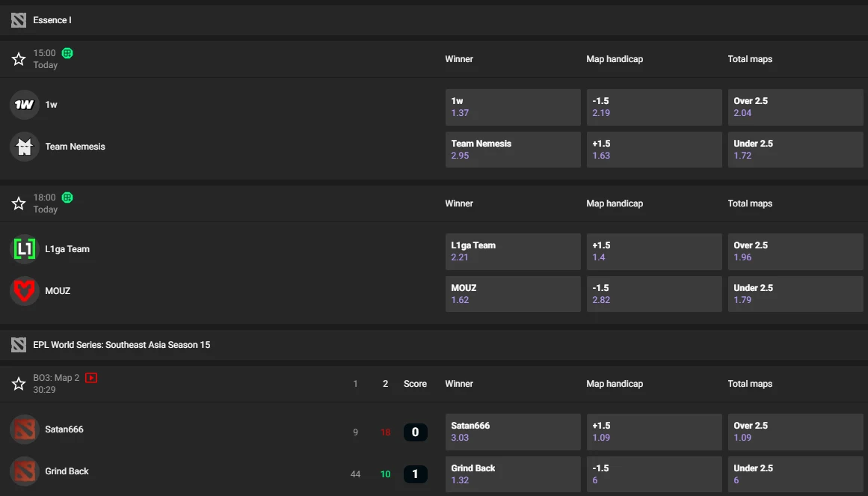
Task: Open the Grind Back team name link
Action: (x=67, y=471)
